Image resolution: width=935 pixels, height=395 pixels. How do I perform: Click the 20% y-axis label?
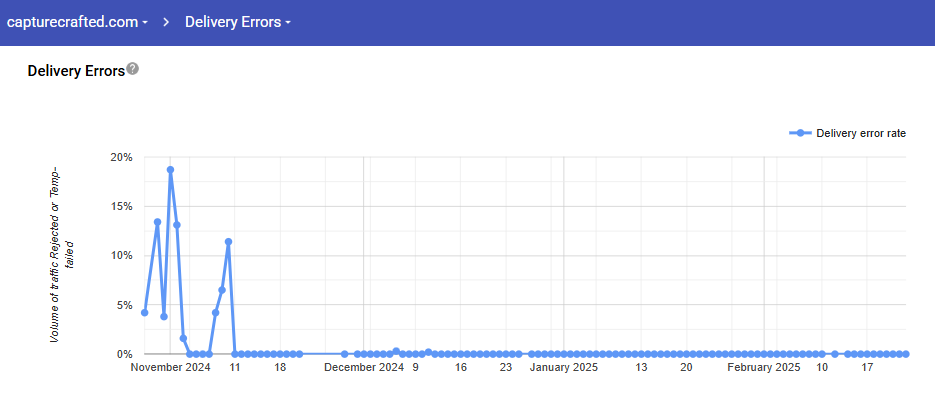pyautogui.click(x=121, y=158)
